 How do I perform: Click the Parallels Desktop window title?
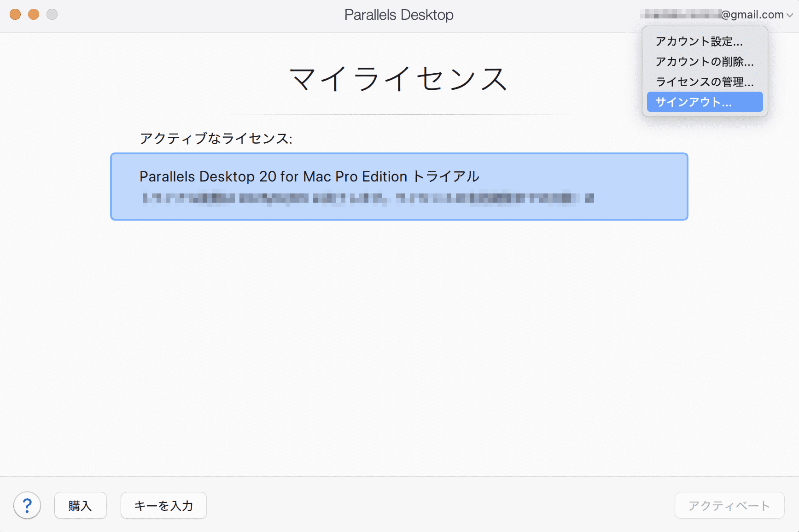coord(399,15)
